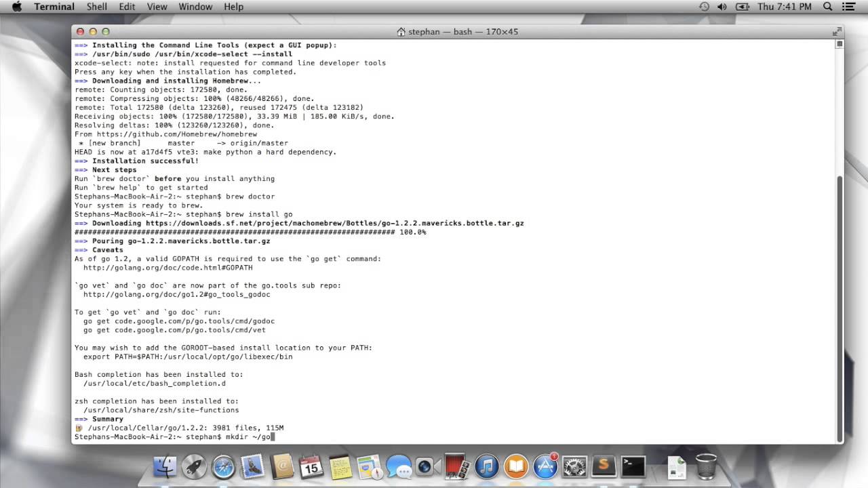Click the 'HEAD is now at a17d4f5' line

tap(205, 152)
